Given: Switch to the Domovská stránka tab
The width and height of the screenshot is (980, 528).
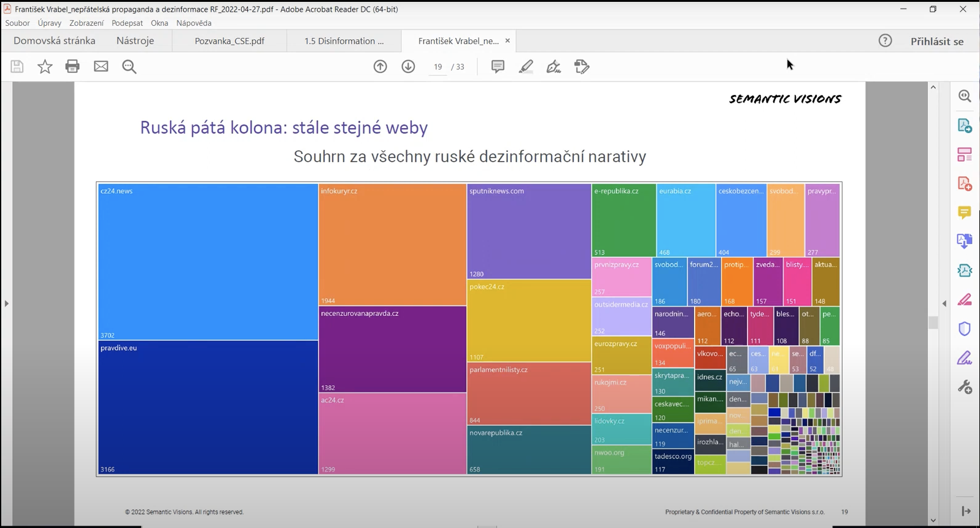Looking at the screenshot, I should coord(55,40).
